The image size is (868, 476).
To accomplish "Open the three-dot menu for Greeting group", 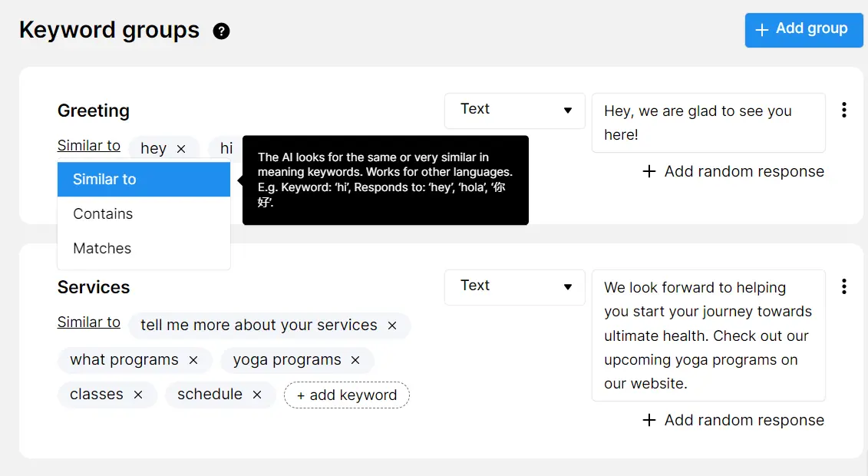I will point(844,111).
